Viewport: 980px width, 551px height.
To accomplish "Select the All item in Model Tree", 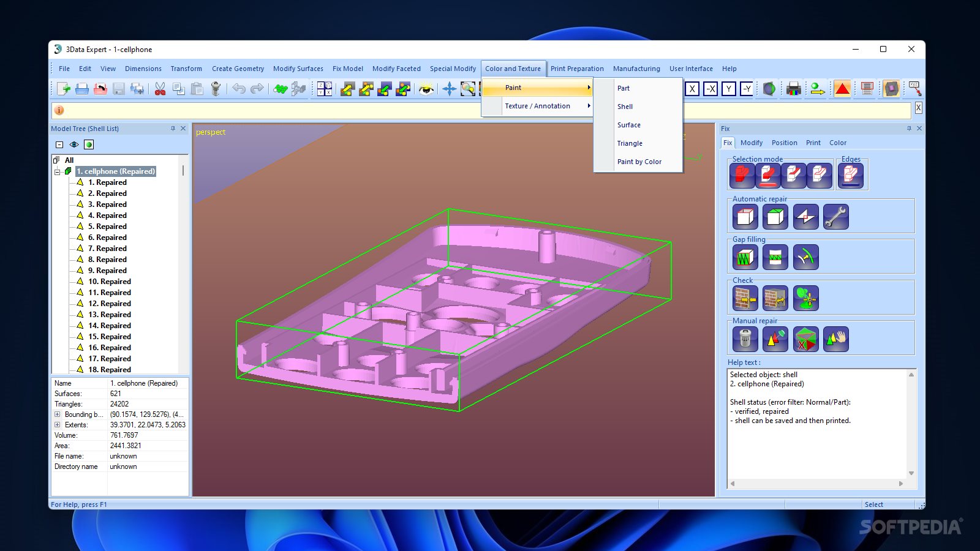I will [69, 160].
